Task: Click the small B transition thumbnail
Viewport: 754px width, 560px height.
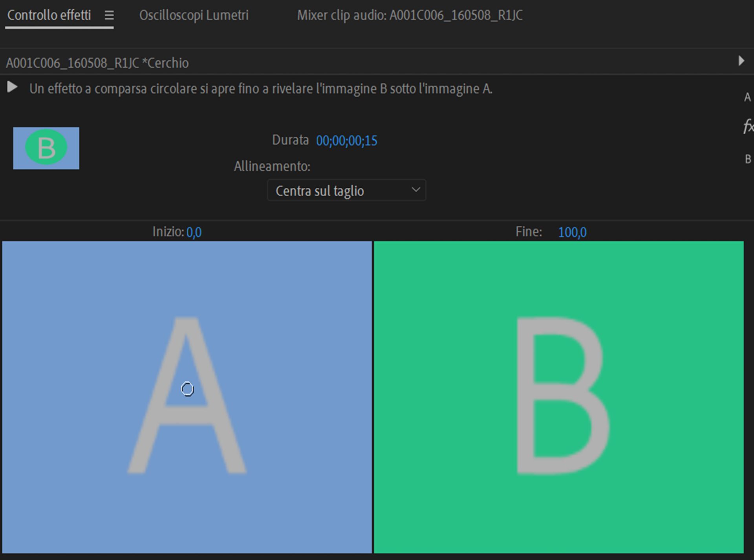Action: [46, 148]
